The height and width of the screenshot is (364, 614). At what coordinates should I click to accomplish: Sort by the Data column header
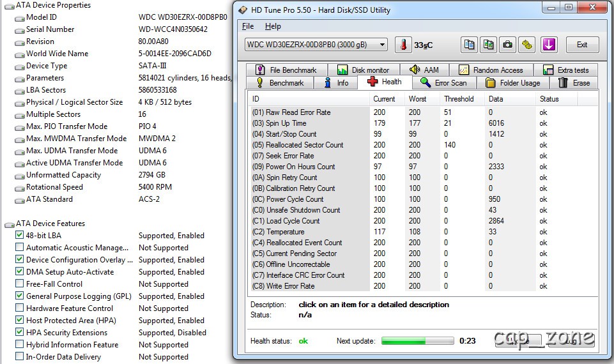pos(510,99)
